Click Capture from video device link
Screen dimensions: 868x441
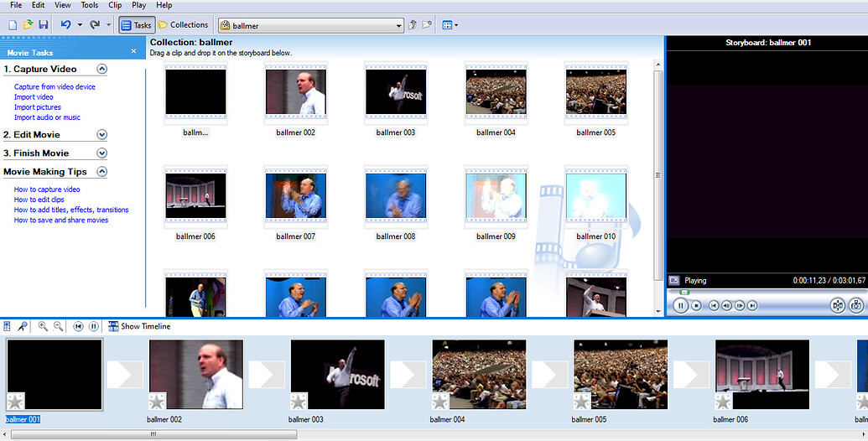pyautogui.click(x=55, y=87)
